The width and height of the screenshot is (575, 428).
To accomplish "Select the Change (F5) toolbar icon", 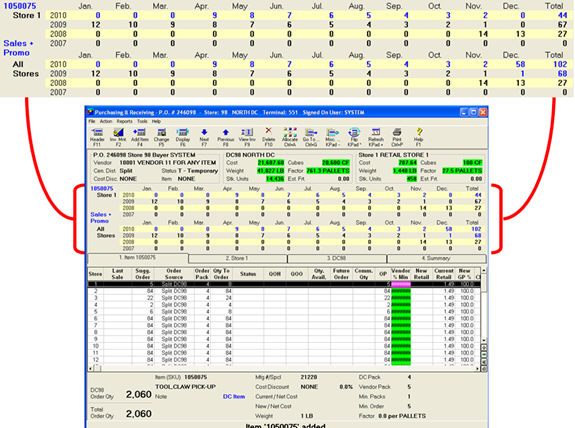I will pos(161,137).
